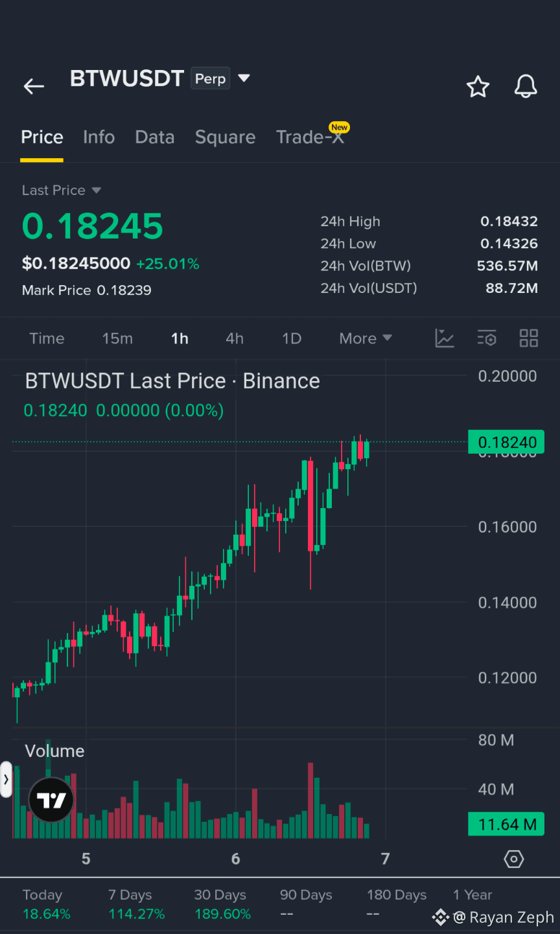This screenshot has width=560, height=934.
Task: Click the date 5 on time axis
Action: click(86, 859)
